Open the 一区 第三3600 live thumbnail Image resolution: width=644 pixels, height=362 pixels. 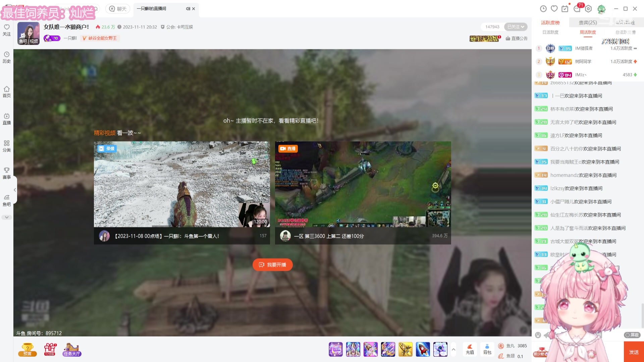click(363, 184)
